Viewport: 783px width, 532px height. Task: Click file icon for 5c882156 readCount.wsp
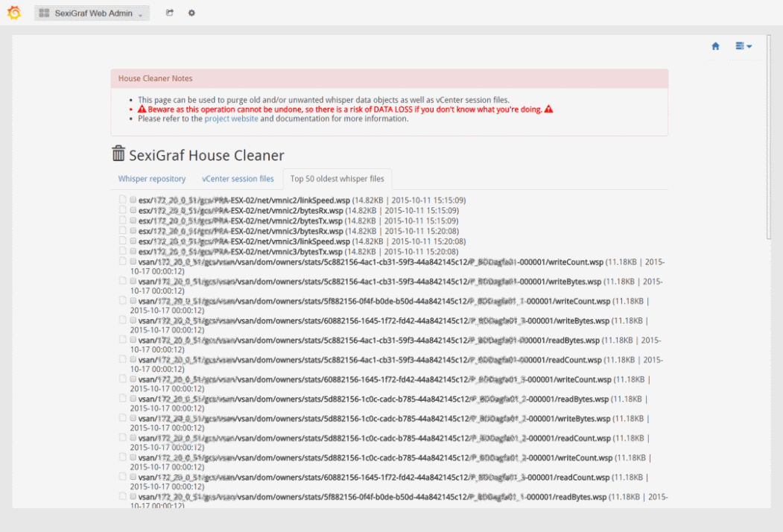pos(123,359)
